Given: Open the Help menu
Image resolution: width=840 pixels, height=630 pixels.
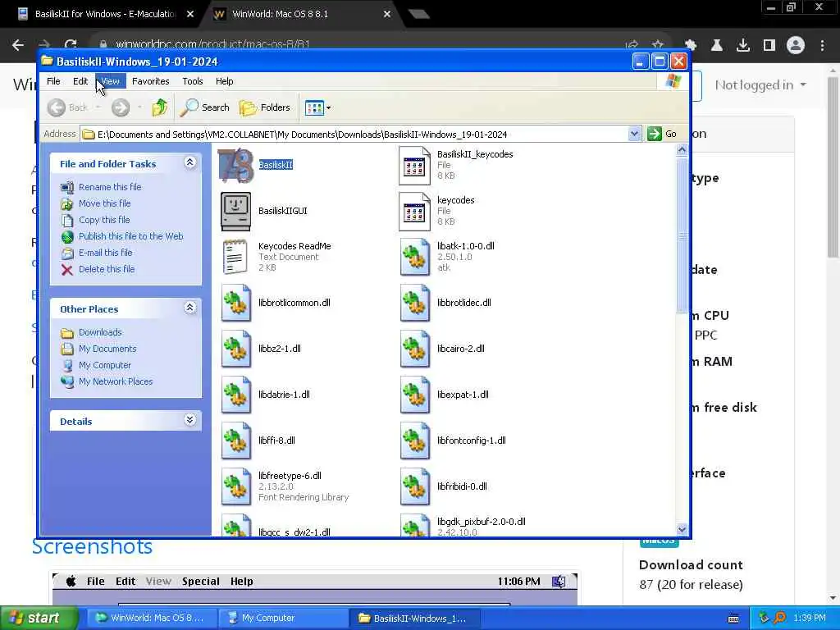Looking at the screenshot, I should tap(225, 81).
